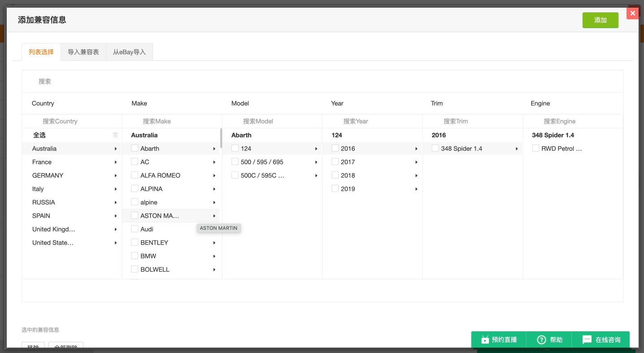Click the trash icon beside 全选
This screenshot has height=353, width=644.
116,135
